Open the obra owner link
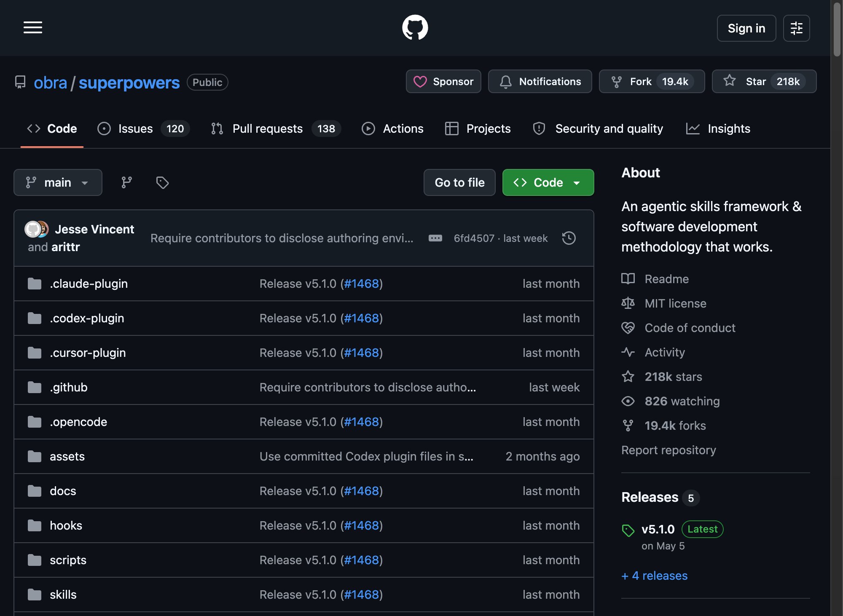Viewport: 843px width, 616px height. [x=50, y=83]
